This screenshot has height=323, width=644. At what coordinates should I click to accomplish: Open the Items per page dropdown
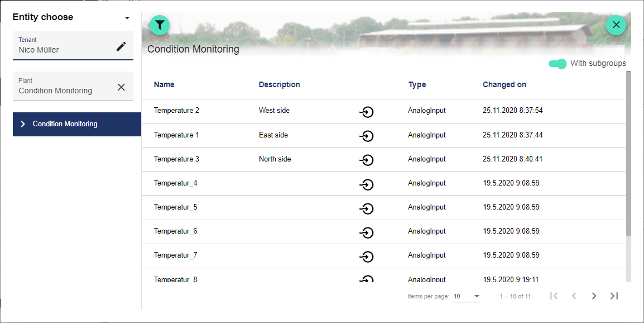(x=467, y=296)
